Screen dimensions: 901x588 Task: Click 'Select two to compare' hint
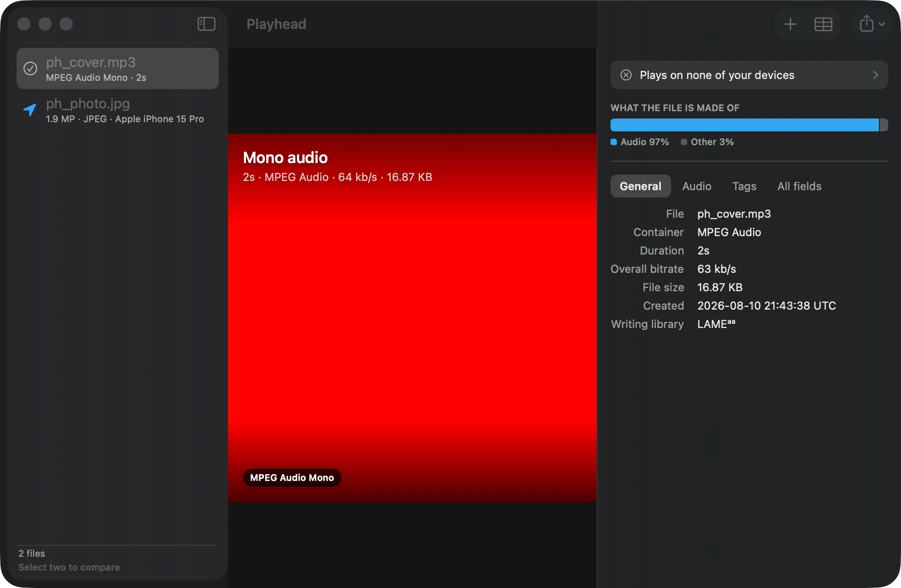(x=69, y=567)
